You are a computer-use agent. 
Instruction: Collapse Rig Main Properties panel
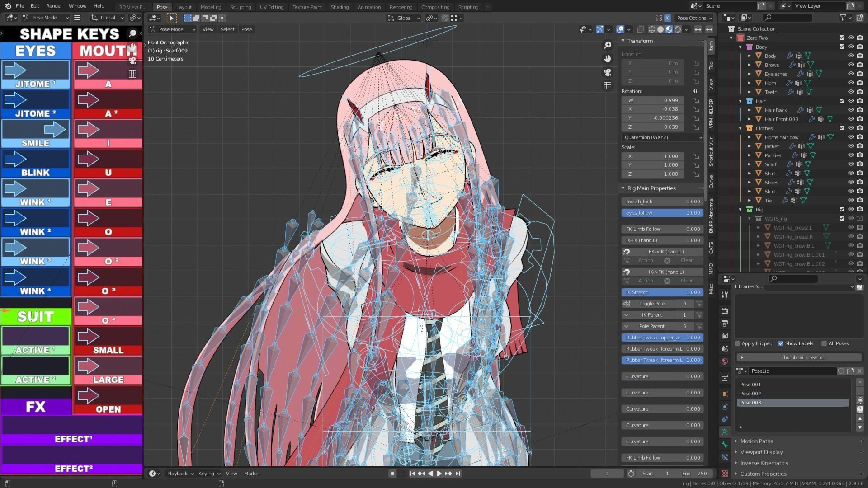[x=623, y=188]
